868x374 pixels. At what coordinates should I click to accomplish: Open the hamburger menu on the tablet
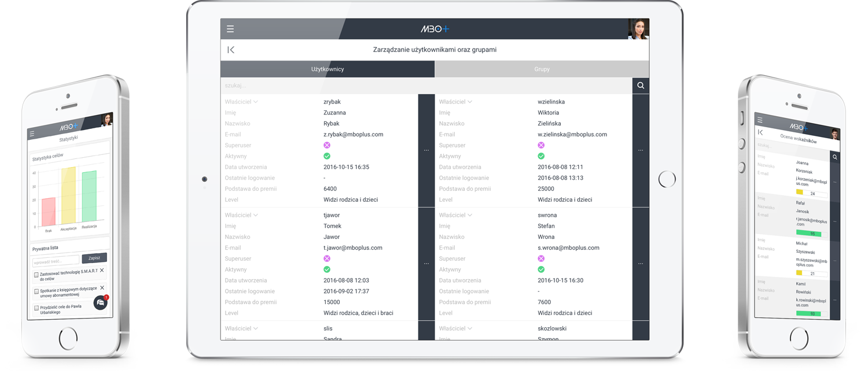[x=230, y=29]
